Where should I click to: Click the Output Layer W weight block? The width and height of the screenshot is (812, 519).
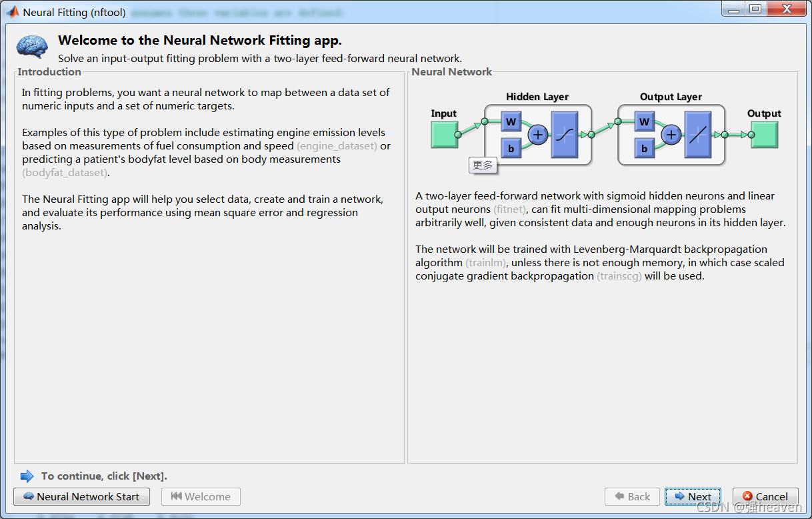[x=644, y=121]
